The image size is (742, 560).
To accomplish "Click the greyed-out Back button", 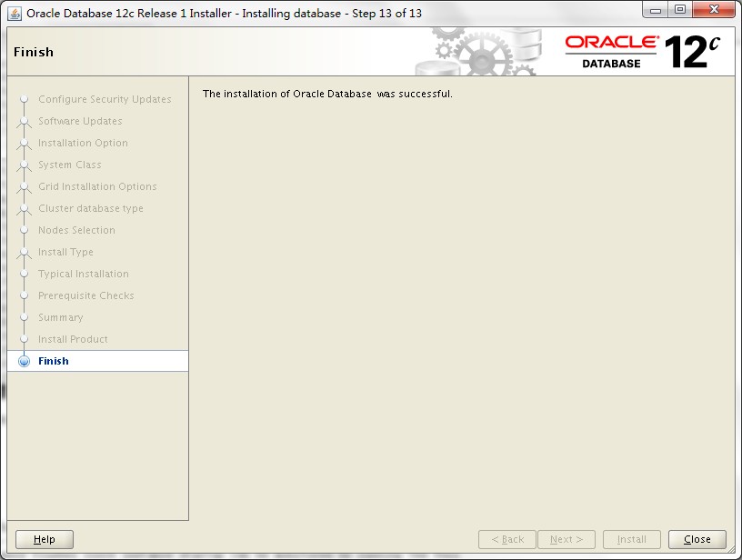I will pyautogui.click(x=507, y=539).
